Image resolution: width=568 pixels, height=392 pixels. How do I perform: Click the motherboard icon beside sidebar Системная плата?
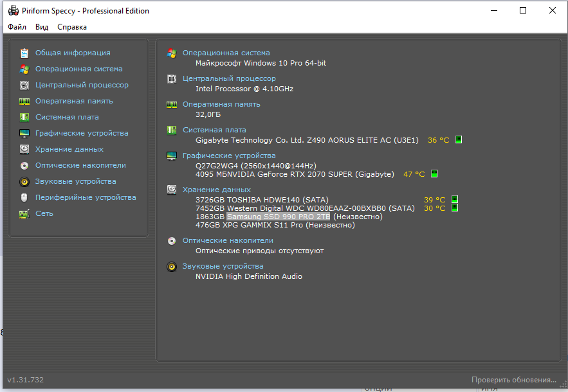24,117
